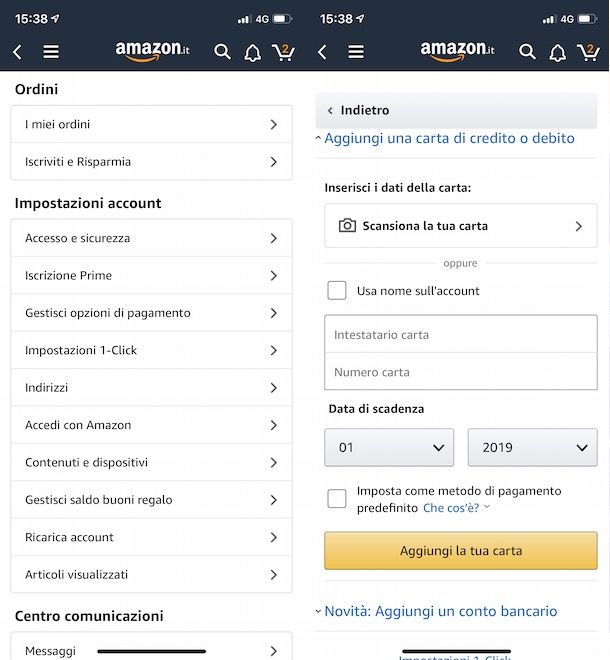Open shopping cart on the account settings screen
The width and height of the screenshot is (610, 660).
[283, 52]
